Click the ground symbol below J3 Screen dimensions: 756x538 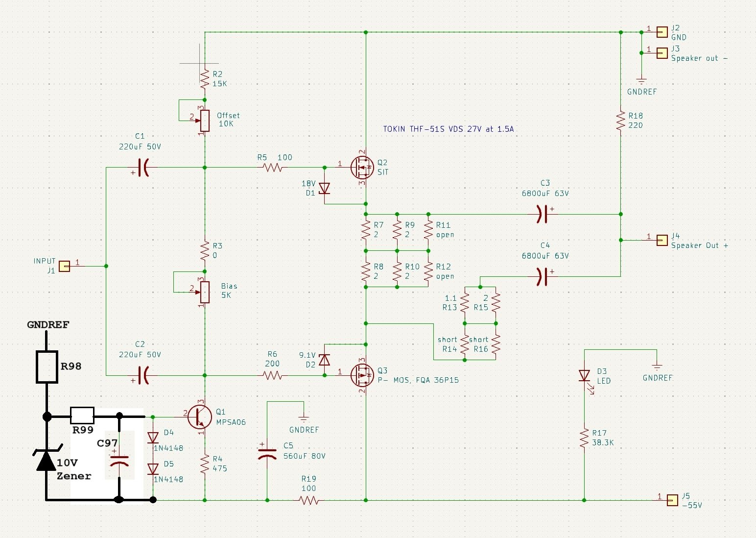pyautogui.click(x=641, y=81)
